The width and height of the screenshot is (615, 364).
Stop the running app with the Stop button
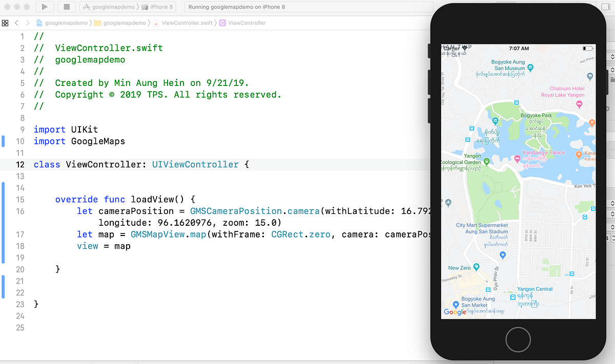coord(67,7)
